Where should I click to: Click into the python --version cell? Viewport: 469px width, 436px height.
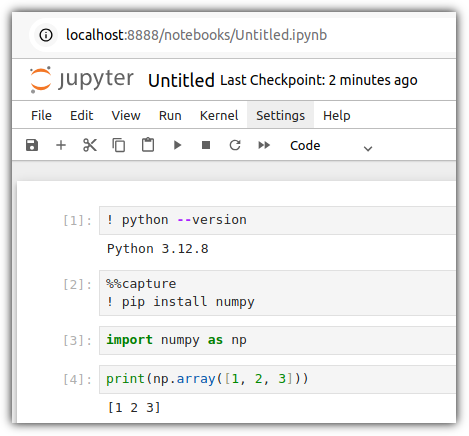click(x=277, y=220)
